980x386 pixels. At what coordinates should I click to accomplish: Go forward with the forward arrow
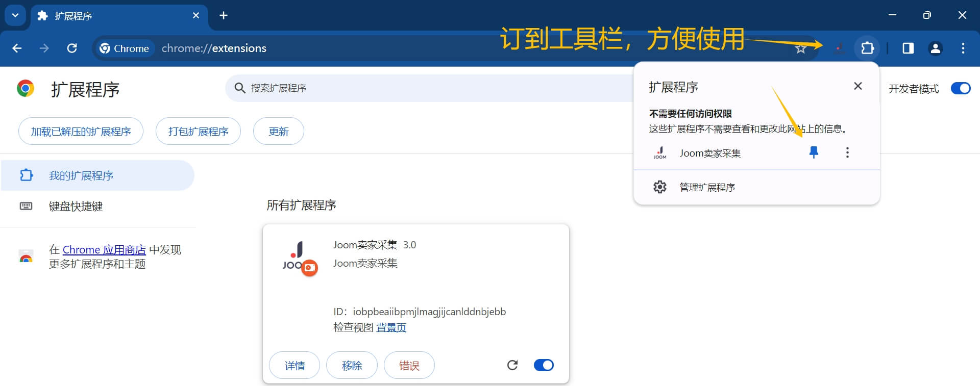[x=44, y=48]
